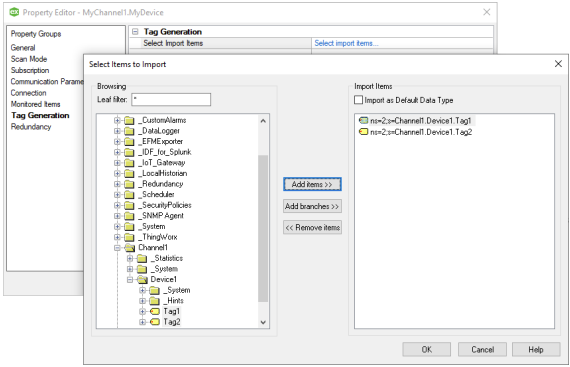The image size is (570, 367).
Task: Click the _Statistics folder icon
Action: click(142, 259)
